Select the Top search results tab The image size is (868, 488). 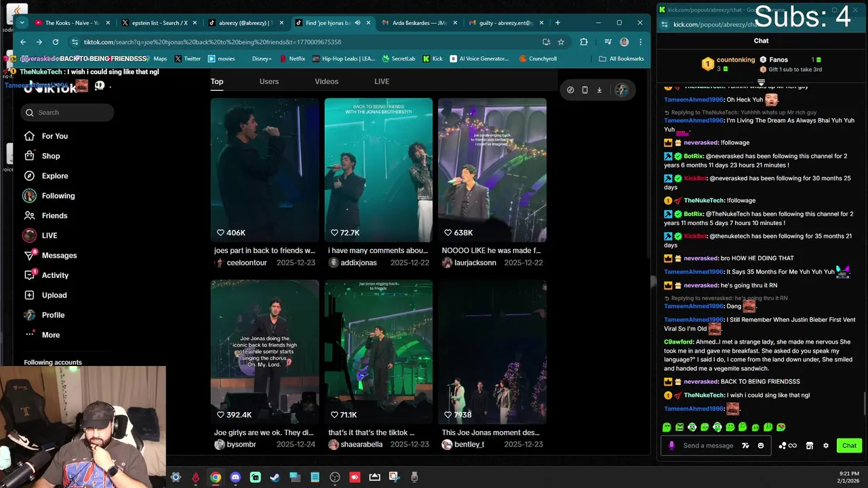216,81
